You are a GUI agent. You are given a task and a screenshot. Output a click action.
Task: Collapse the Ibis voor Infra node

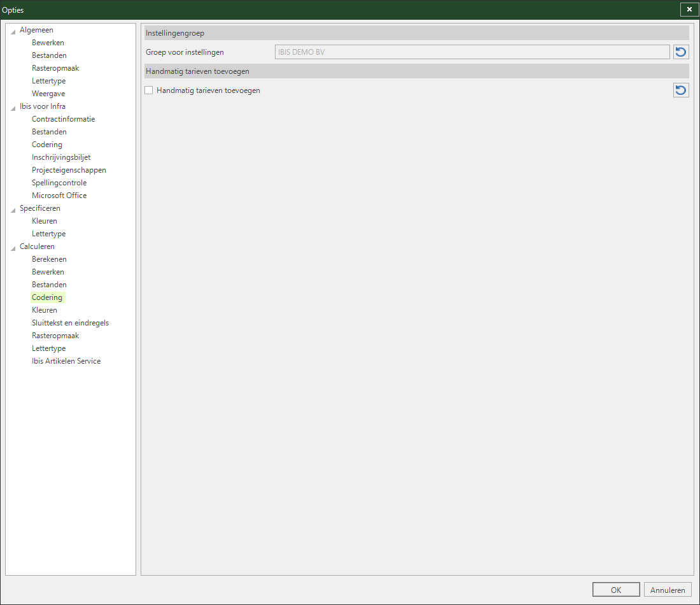tap(13, 108)
